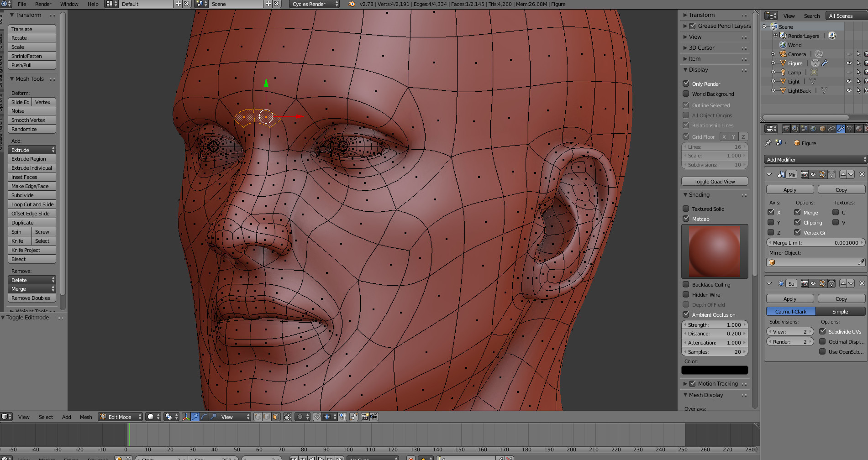868x460 pixels.
Task: Open the Render properties tab (camera icon)
Action: (x=786, y=129)
